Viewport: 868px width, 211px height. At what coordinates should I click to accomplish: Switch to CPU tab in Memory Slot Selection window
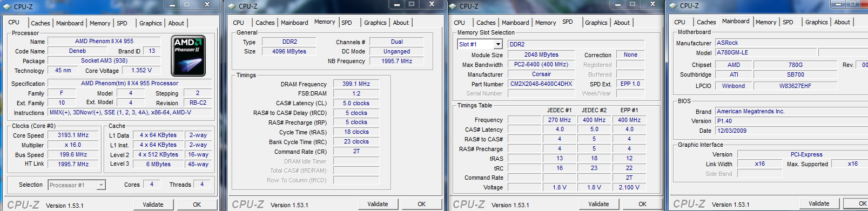(x=460, y=23)
